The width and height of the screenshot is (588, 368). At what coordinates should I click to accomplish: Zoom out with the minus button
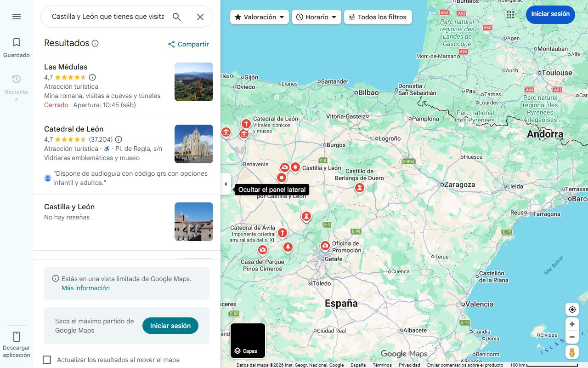pyautogui.click(x=572, y=337)
